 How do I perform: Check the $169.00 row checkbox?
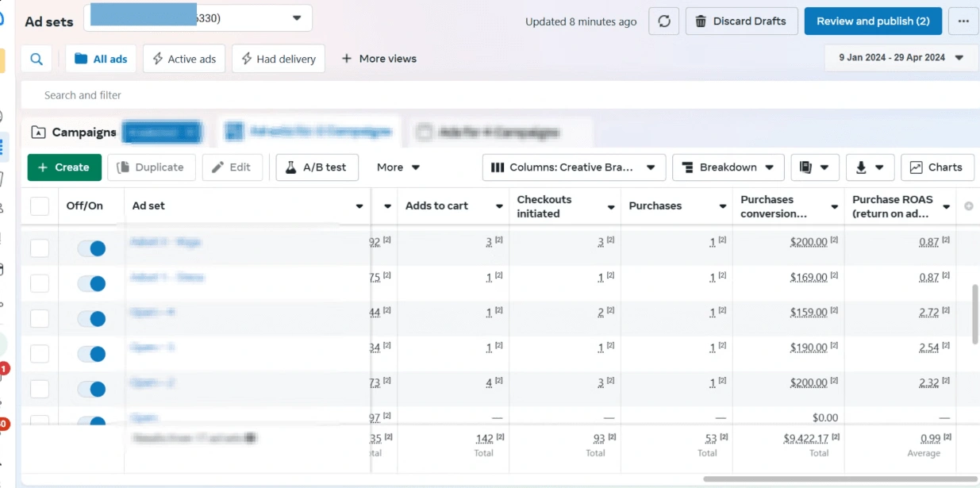pyautogui.click(x=40, y=283)
